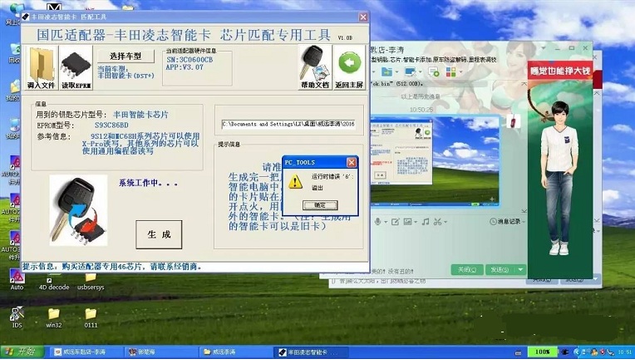The width and height of the screenshot is (635, 364).
Task: Open the 0111 desktop folder
Action: tap(91, 318)
